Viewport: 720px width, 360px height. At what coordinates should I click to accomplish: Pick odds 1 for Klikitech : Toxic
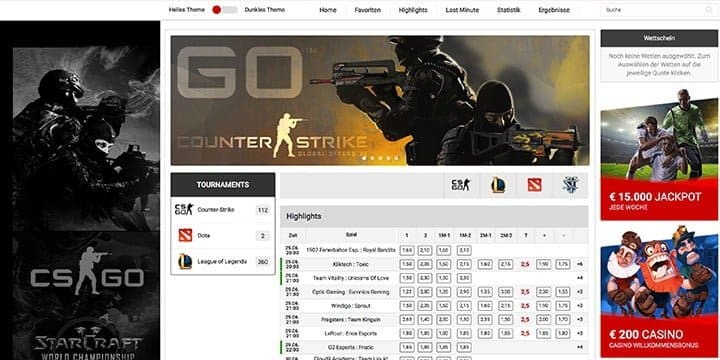[x=406, y=264]
